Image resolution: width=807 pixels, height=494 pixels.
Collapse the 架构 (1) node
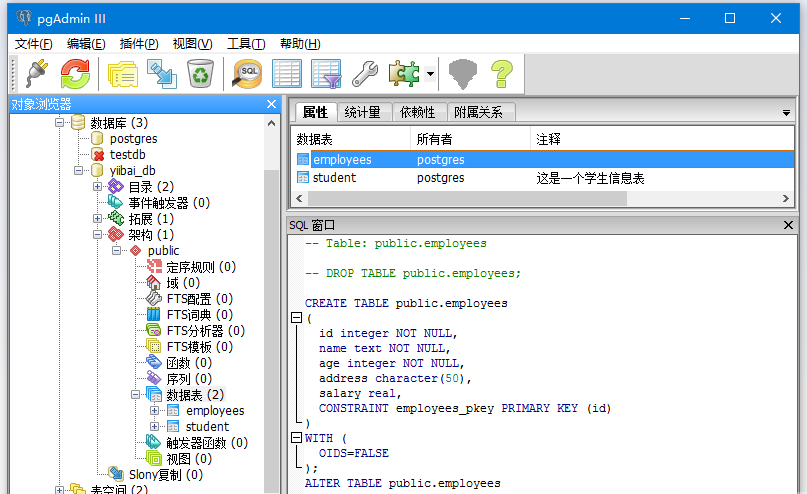(x=97, y=235)
